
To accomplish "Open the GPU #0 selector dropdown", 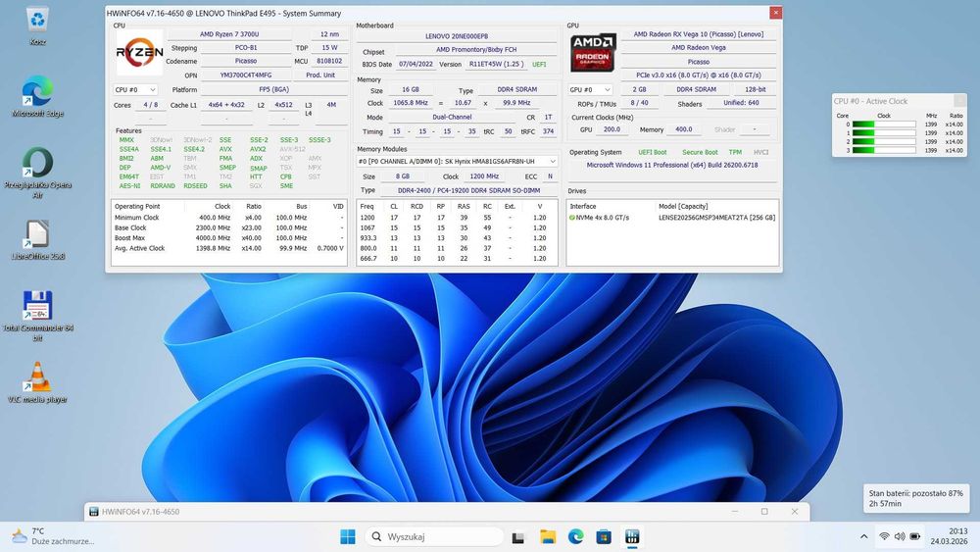I will tap(590, 89).
